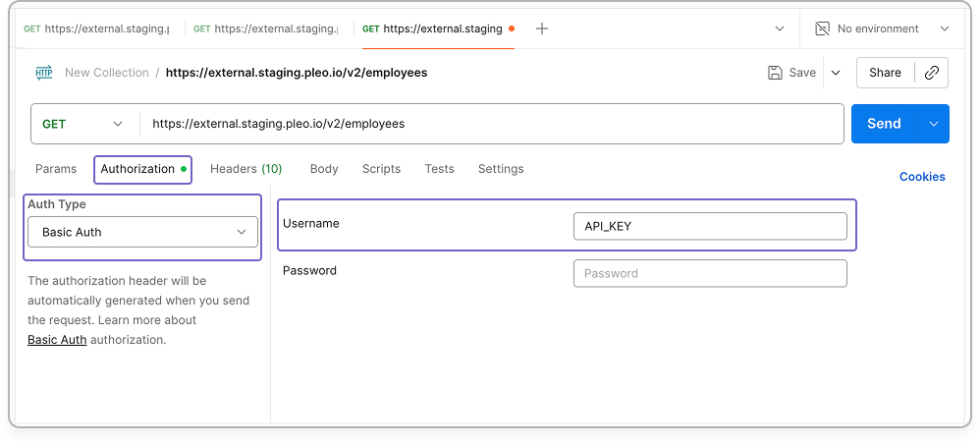Click the Save floppy disk icon

pyautogui.click(x=775, y=73)
